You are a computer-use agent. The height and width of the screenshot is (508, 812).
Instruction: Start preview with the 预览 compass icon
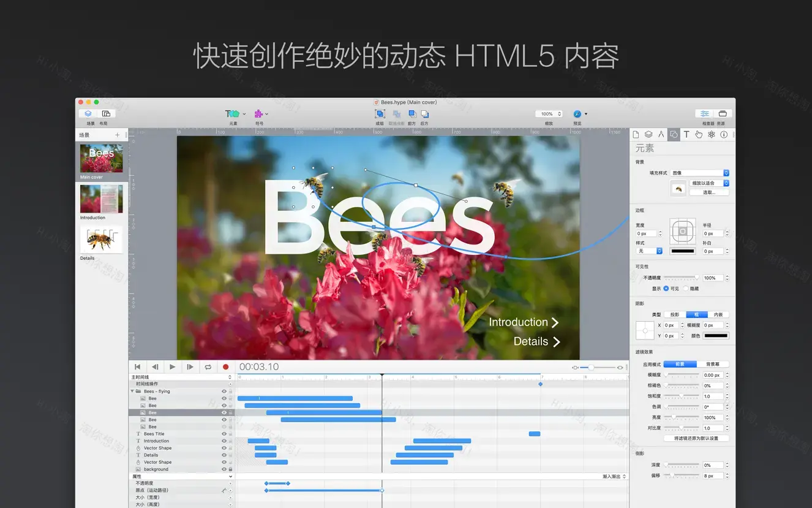[x=576, y=113]
